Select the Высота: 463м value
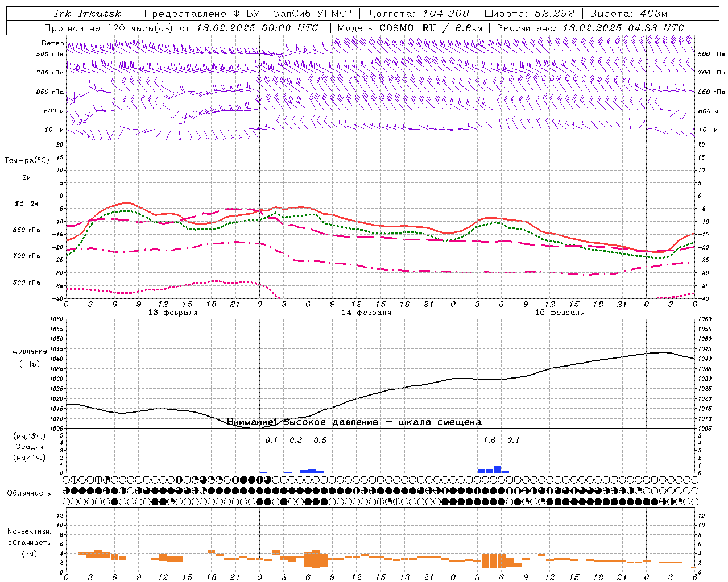 click(628, 14)
